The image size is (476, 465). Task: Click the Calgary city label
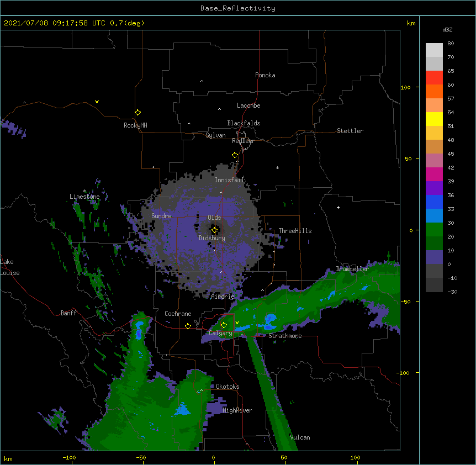tap(220, 333)
